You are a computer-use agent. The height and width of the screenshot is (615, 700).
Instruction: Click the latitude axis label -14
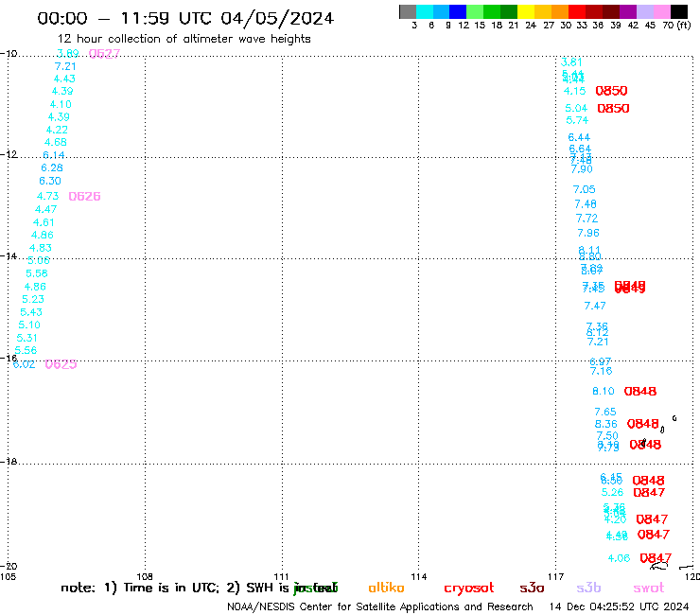pyautogui.click(x=9, y=255)
